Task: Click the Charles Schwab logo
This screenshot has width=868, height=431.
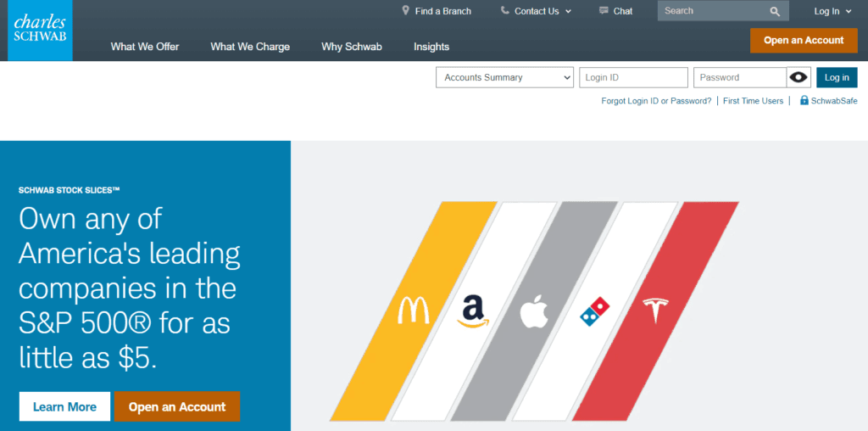Action: [x=40, y=31]
